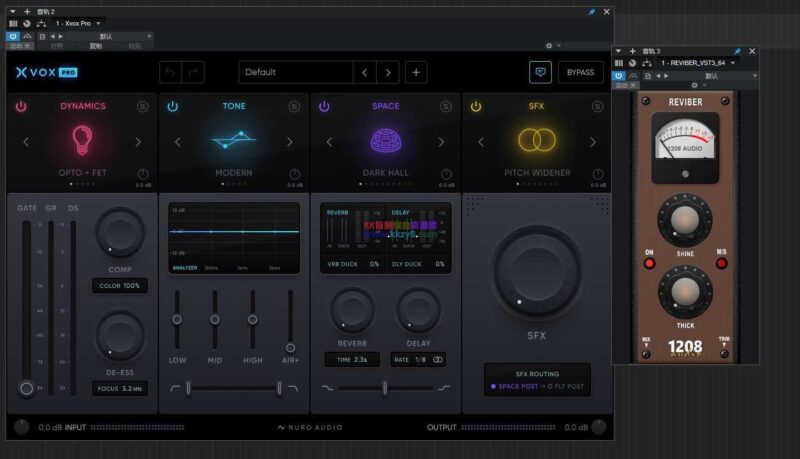Viewport: 800px width, 459px height.
Task: Toggle the DYNAMICS module power button
Action: (x=21, y=106)
